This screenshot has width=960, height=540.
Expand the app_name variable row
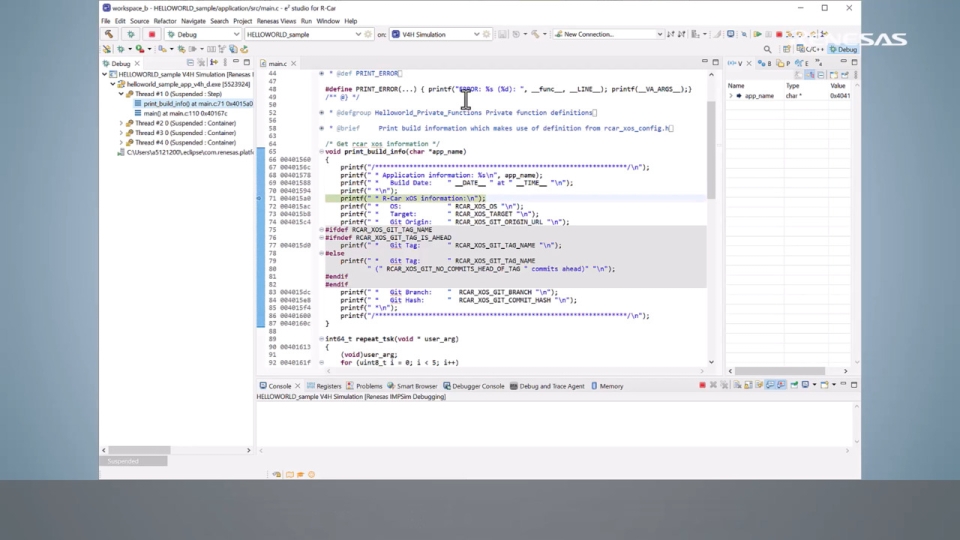(x=730, y=96)
